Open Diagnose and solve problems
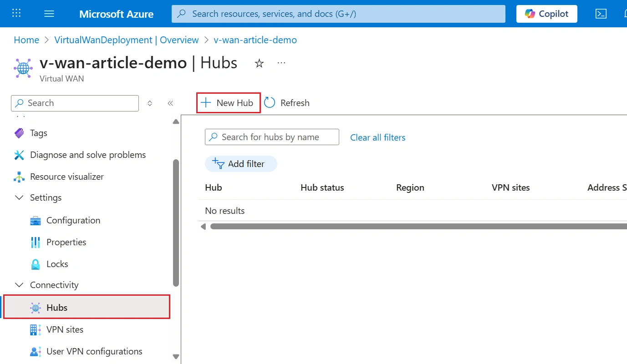Screen dimensions: 627x364 87,155
